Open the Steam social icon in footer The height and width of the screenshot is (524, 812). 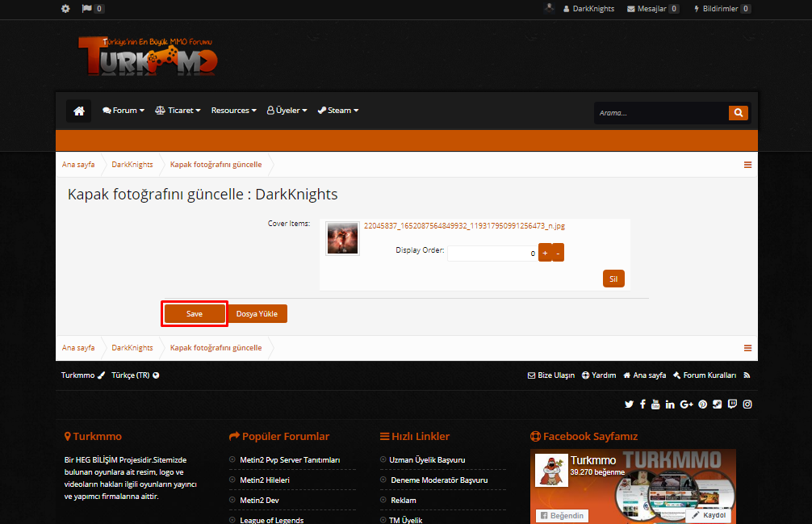[x=718, y=405]
